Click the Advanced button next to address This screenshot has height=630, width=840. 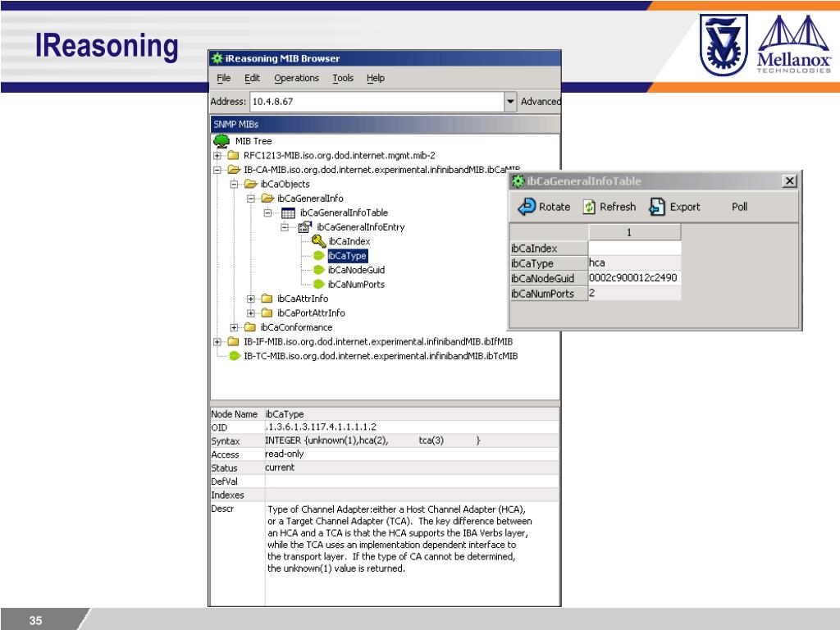pos(541,101)
